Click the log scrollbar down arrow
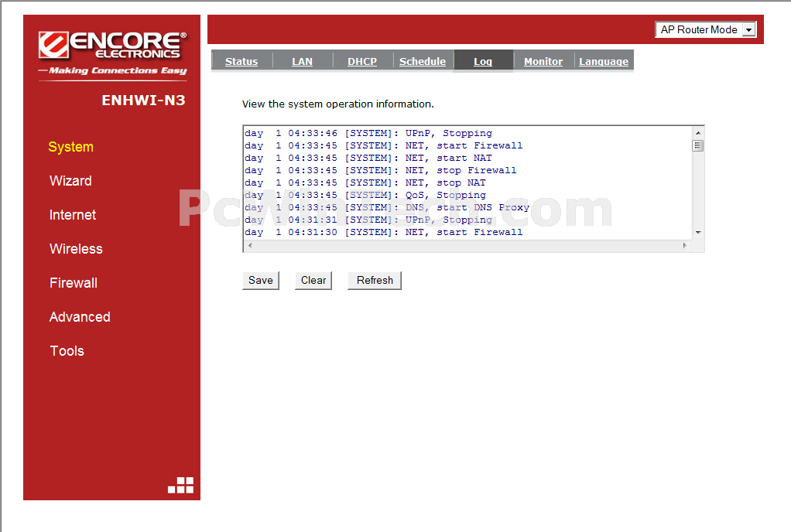 click(698, 233)
